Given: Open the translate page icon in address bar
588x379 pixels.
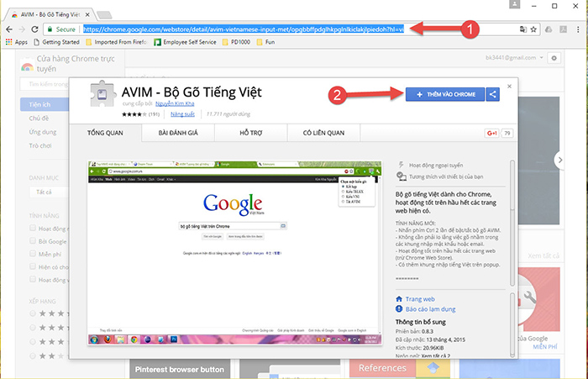Looking at the screenshot, I should pos(523,29).
